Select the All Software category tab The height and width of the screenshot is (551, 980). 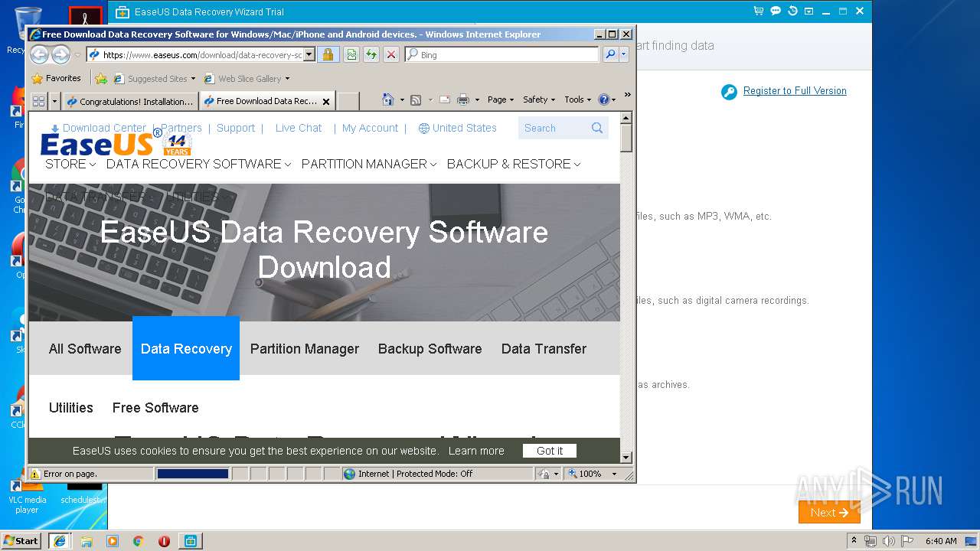[x=85, y=349]
